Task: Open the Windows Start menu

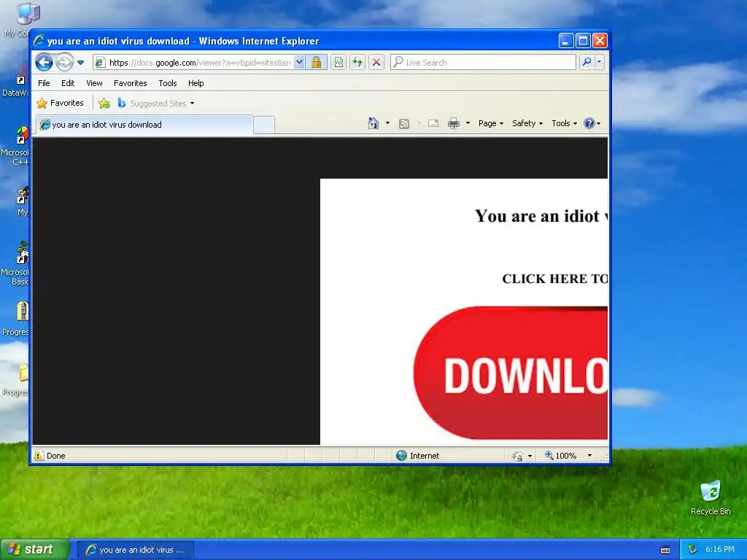Action: coord(34,550)
